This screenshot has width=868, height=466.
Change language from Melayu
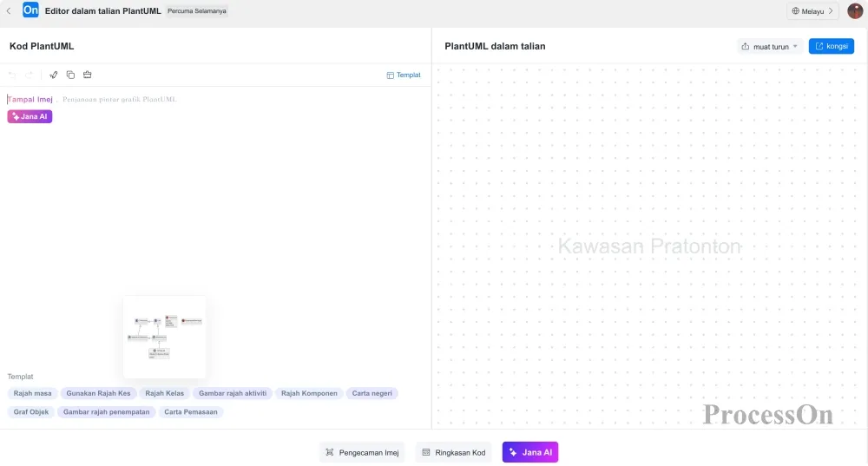coord(812,11)
